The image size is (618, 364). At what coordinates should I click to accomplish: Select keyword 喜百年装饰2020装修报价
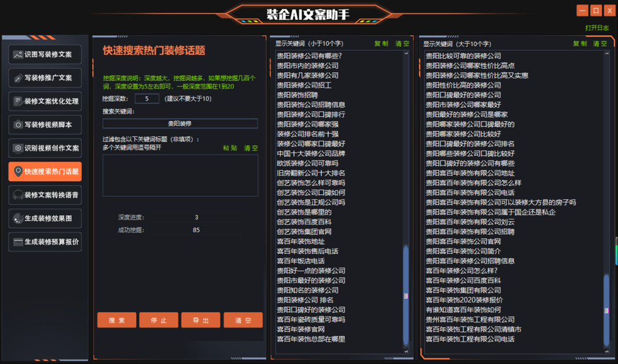coord(465,300)
